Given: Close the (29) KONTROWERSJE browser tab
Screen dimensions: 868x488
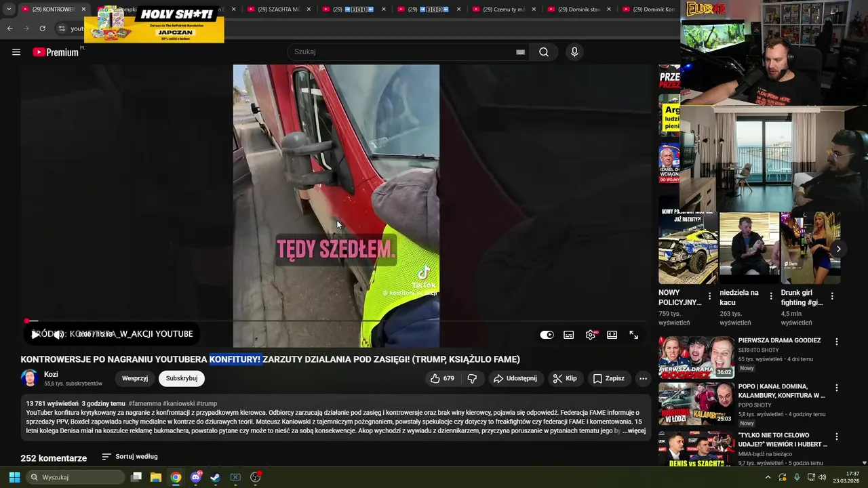Looking at the screenshot, I should [x=83, y=9].
